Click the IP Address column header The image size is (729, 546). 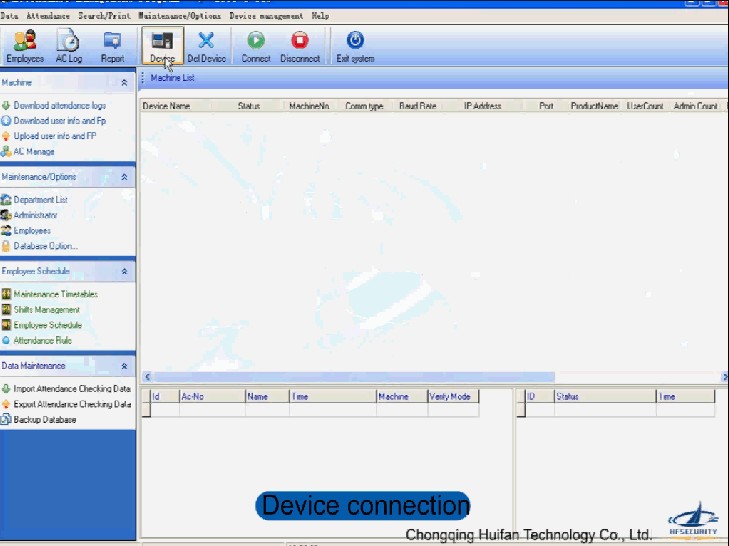click(x=483, y=106)
